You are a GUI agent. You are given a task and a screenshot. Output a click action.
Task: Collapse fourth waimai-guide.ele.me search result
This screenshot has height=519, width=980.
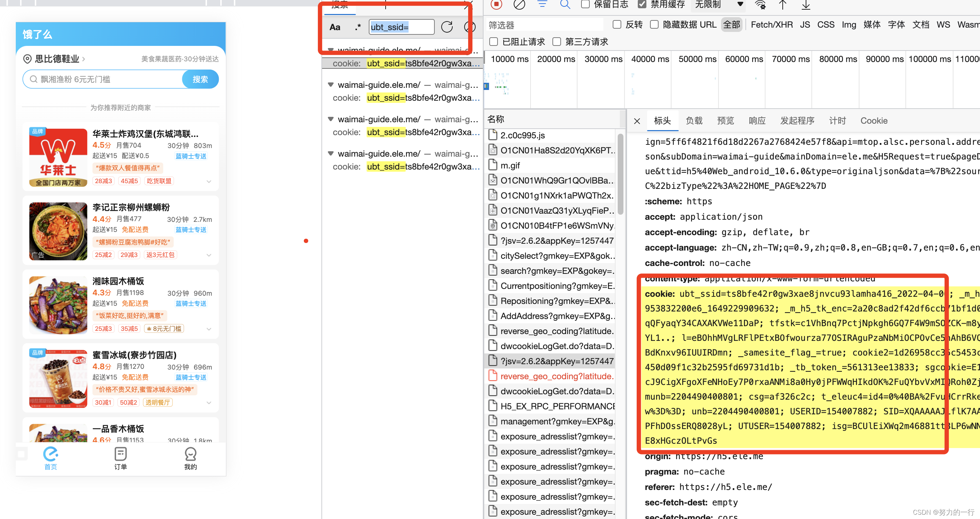(x=331, y=154)
